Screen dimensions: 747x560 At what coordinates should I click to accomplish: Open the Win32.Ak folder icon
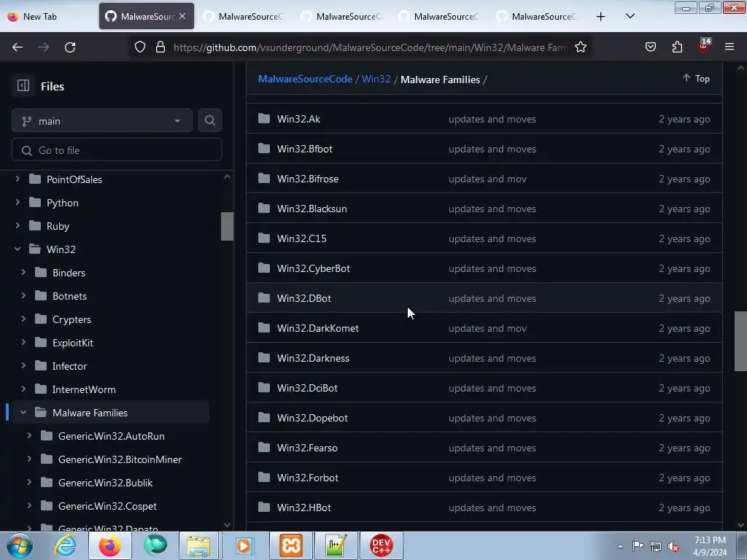(264, 119)
